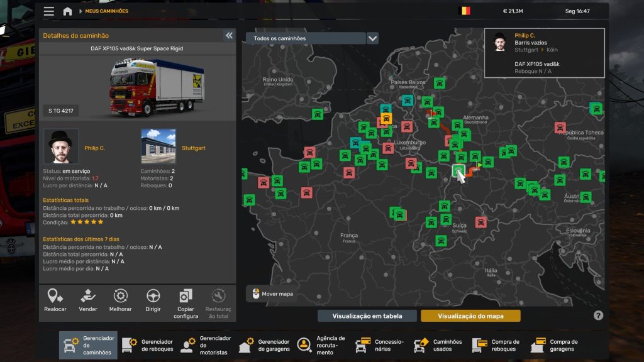Select Philip C. driver portrait thumbnail
Image resolution: width=644 pixels, height=362 pixels.
pyautogui.click(x=61, y=146)
